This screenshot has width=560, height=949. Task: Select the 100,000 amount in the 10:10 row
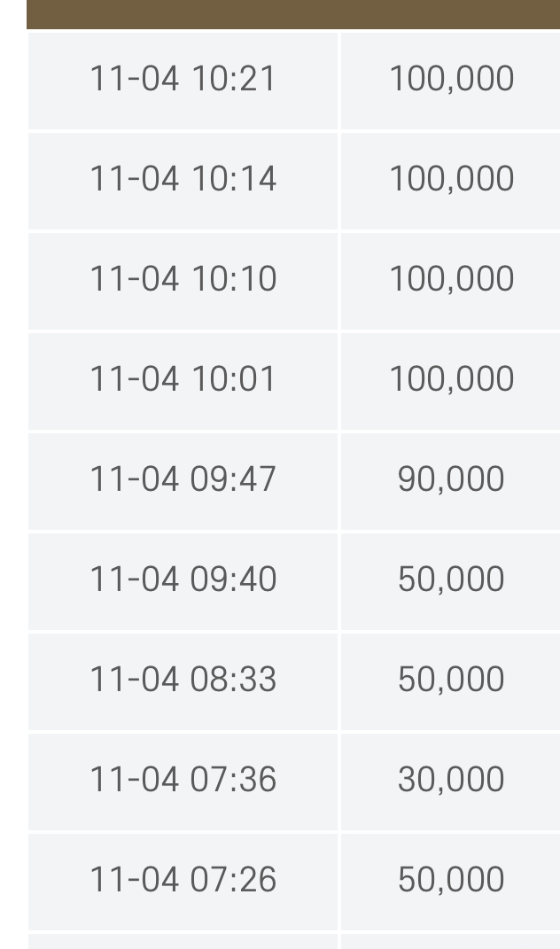click(451, 279)
